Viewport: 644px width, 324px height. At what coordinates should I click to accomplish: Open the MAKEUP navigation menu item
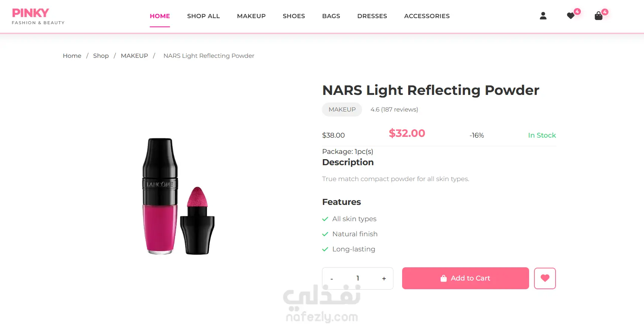[x=251, y=16]
